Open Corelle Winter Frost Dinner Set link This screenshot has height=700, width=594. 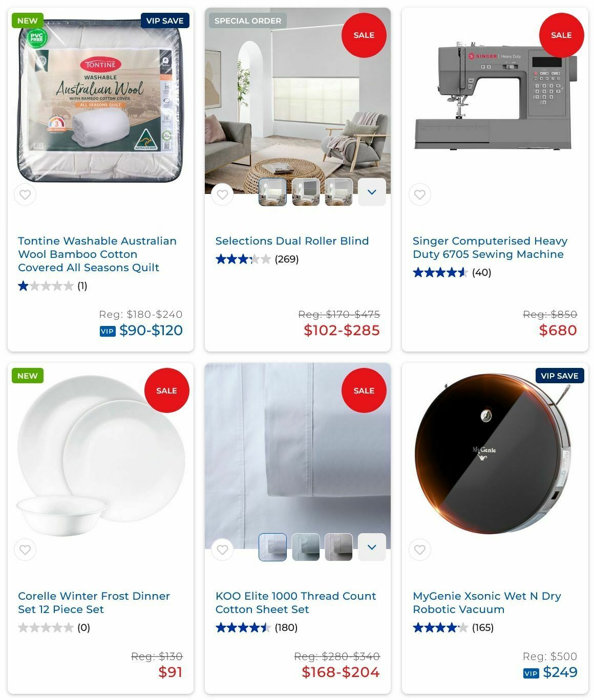coord(94,603)
